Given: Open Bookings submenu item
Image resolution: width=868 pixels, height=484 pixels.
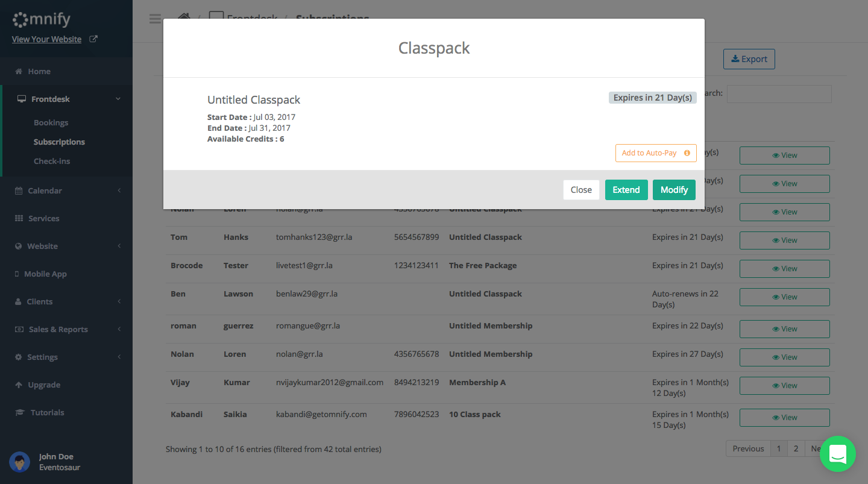Looking at the screenshot, I should pos(51,122).
